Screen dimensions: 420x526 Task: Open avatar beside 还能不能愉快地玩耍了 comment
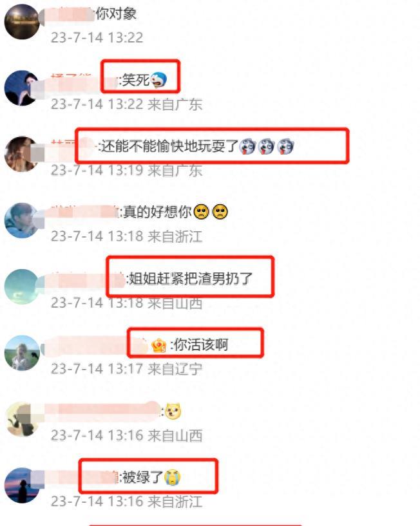point(22,155)
